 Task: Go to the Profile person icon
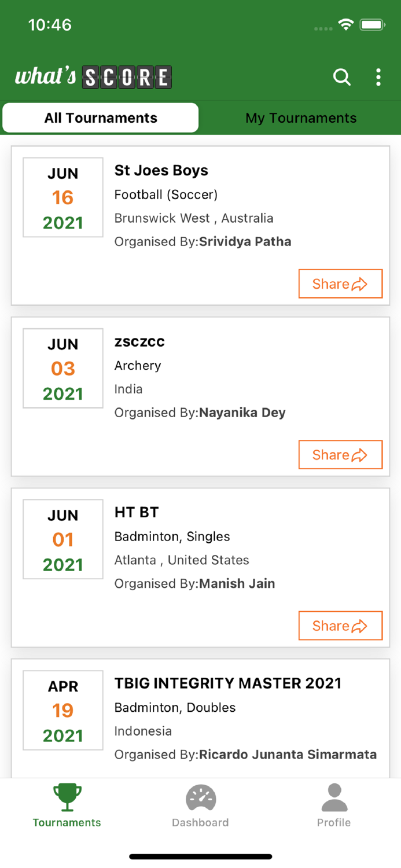pos(334,797)
